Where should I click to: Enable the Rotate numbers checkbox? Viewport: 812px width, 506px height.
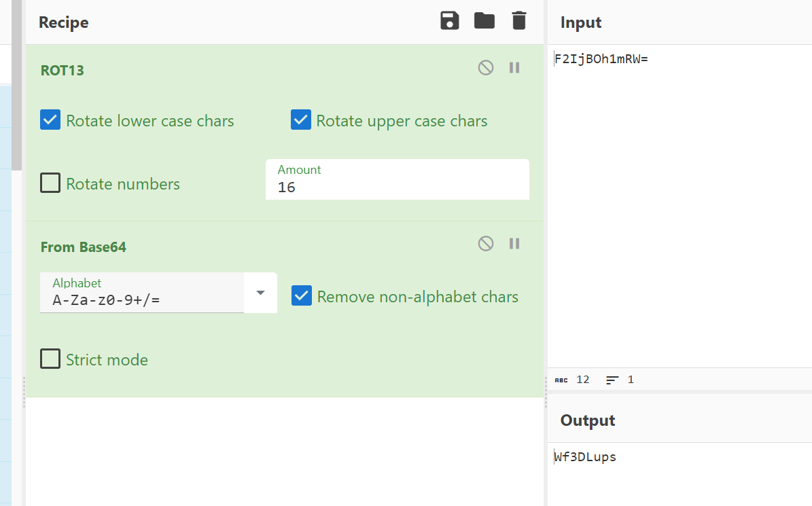click(51, 183)
